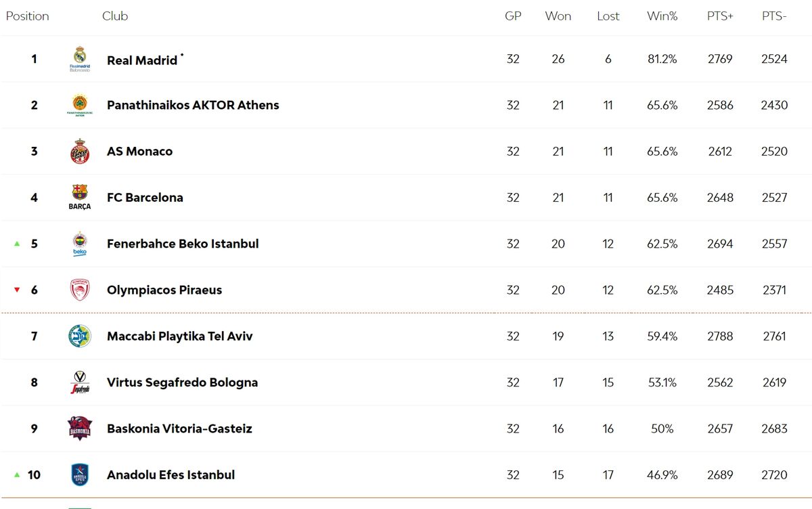
Task: Click the red down arrow beside position 6
Action: pos(18,290)
